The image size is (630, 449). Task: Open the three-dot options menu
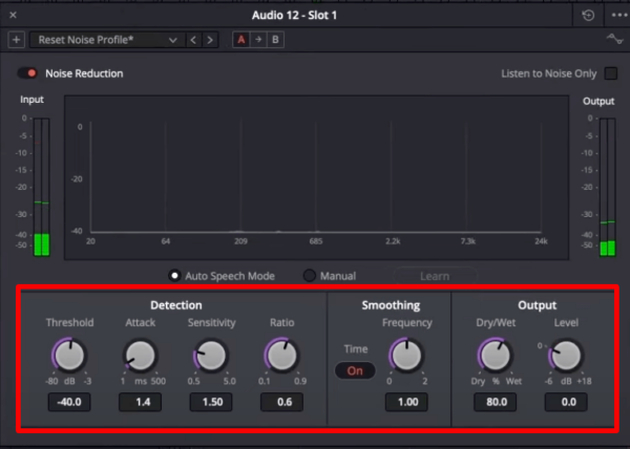[617, 15]
